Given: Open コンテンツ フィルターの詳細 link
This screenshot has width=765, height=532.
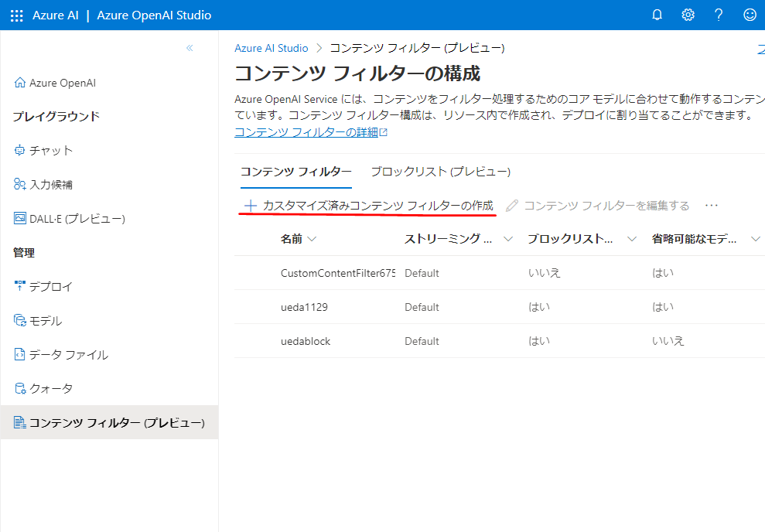Looking at the screenshot, I should 311,132.
